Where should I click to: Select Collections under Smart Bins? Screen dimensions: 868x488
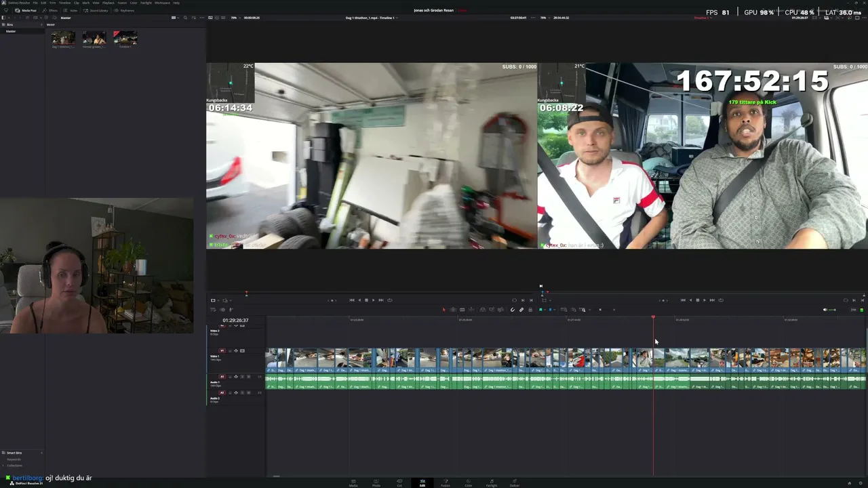click(x=14, y=466)
